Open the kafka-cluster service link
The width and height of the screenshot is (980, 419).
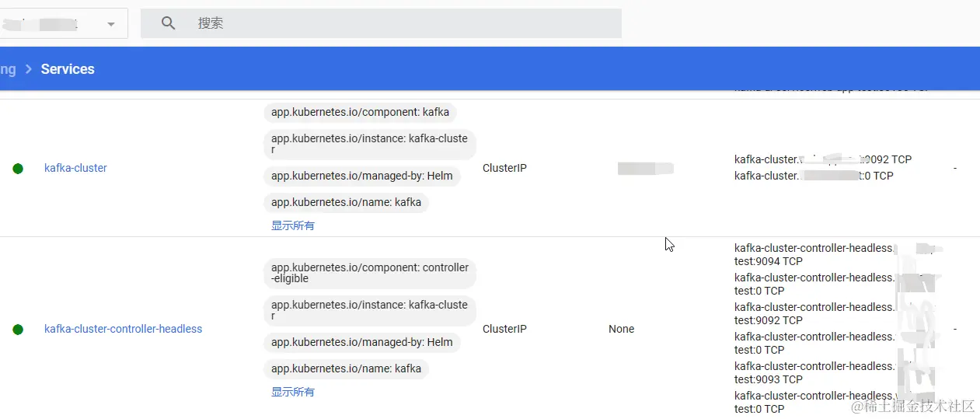tap(75, 168)
